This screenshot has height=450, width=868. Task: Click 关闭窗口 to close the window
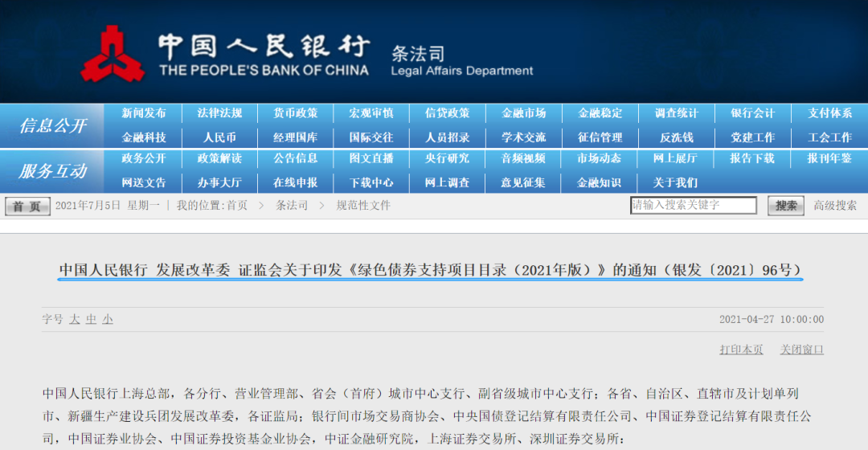click(801, 350)
